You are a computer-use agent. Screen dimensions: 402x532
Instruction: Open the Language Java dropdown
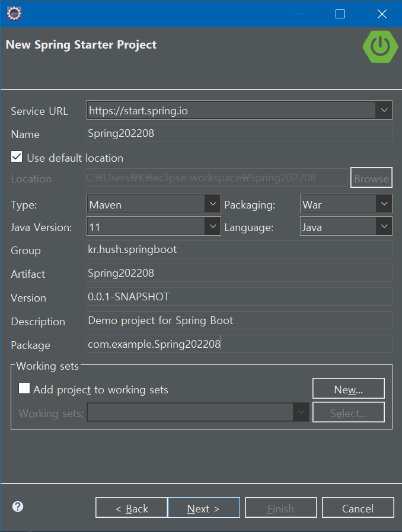pos(384,226)
